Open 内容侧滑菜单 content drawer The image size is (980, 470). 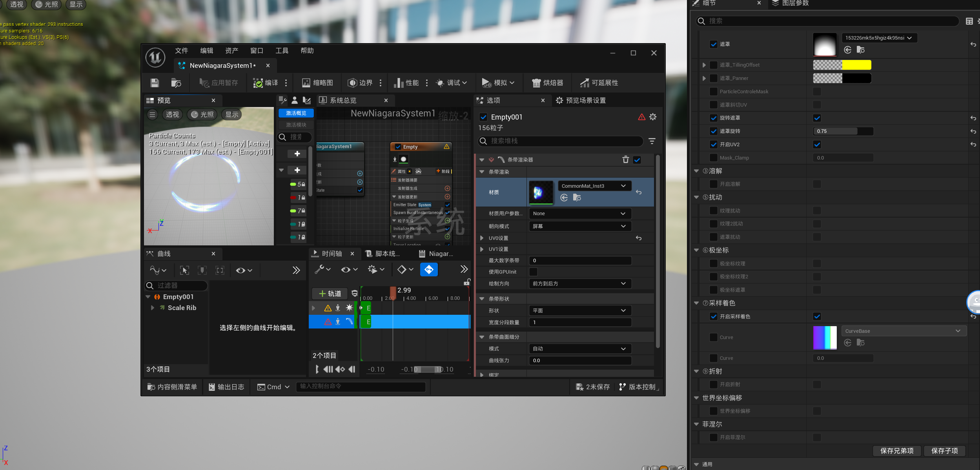pyautogui.click(x=172, y=387)
